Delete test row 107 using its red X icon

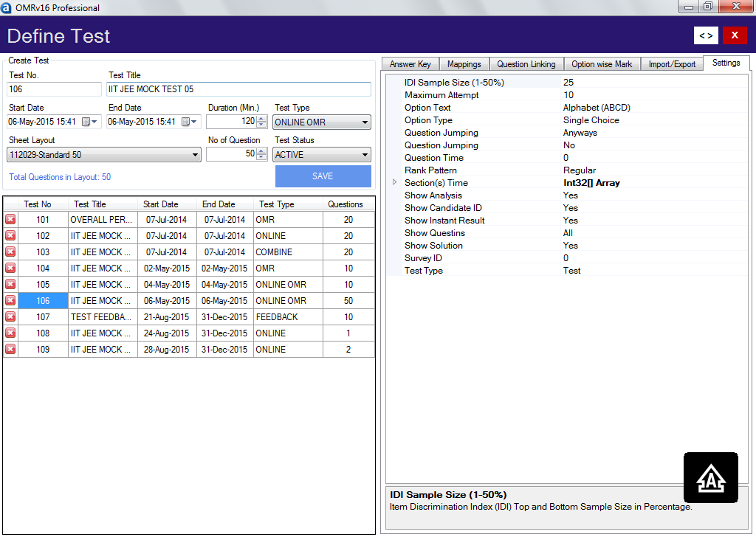coord(10,317)
